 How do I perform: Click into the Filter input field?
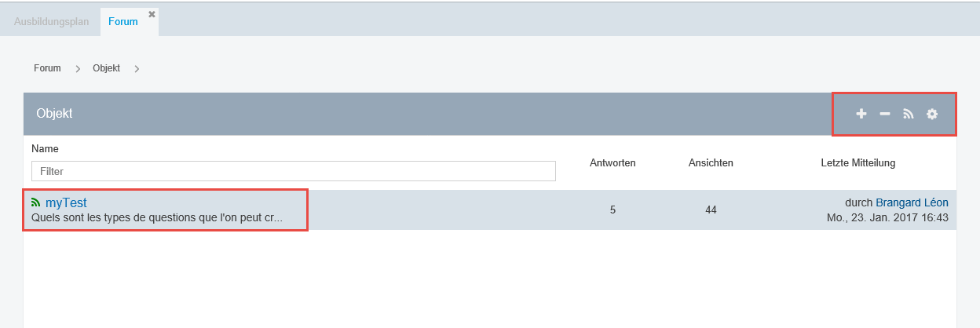[x=293, y=171]
